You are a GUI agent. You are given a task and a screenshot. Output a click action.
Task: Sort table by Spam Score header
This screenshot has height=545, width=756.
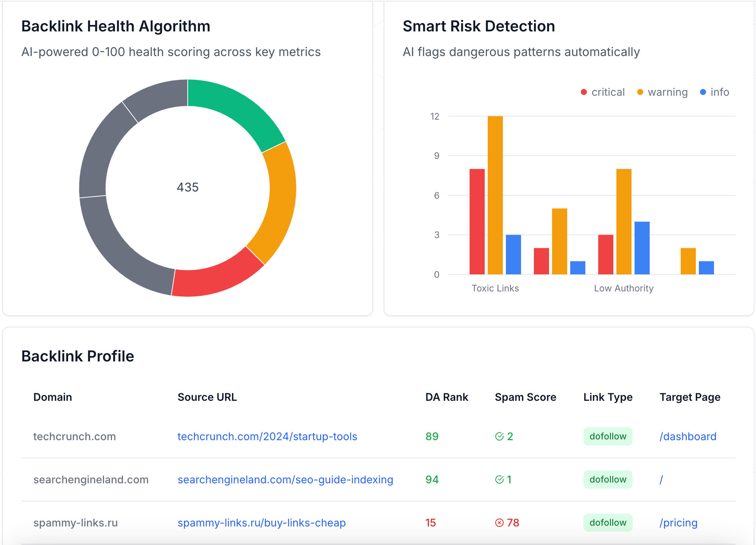[x=525, y=397]
